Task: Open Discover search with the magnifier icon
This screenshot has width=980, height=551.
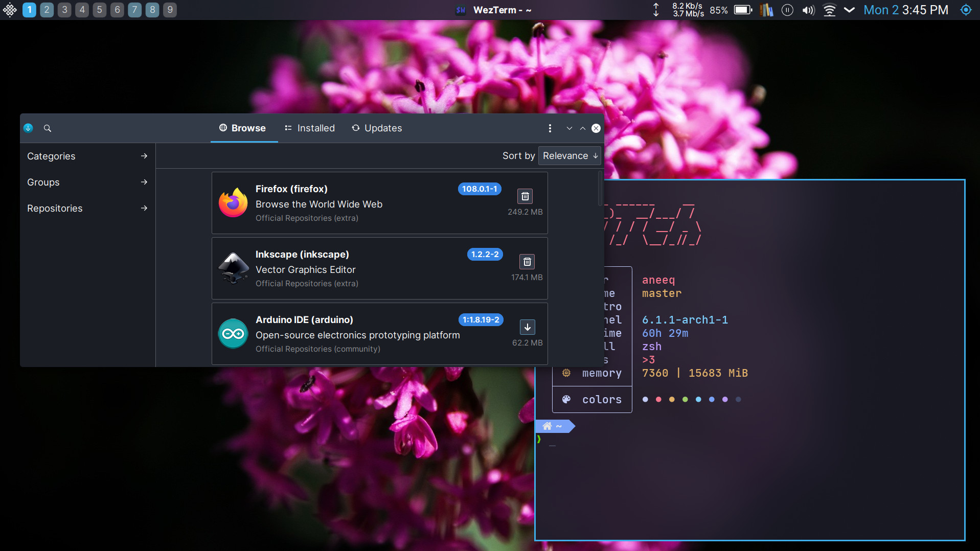Action: pyautogui.click(x=47, y=128)
